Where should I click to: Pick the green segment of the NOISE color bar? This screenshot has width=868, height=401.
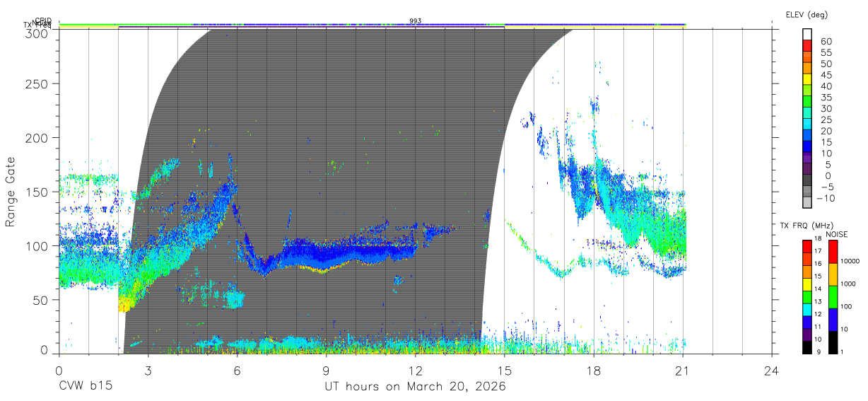[x=833, y=297]
